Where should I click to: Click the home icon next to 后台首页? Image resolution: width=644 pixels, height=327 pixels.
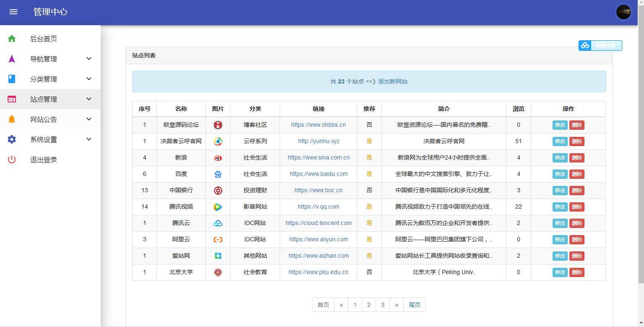[11, 39]
